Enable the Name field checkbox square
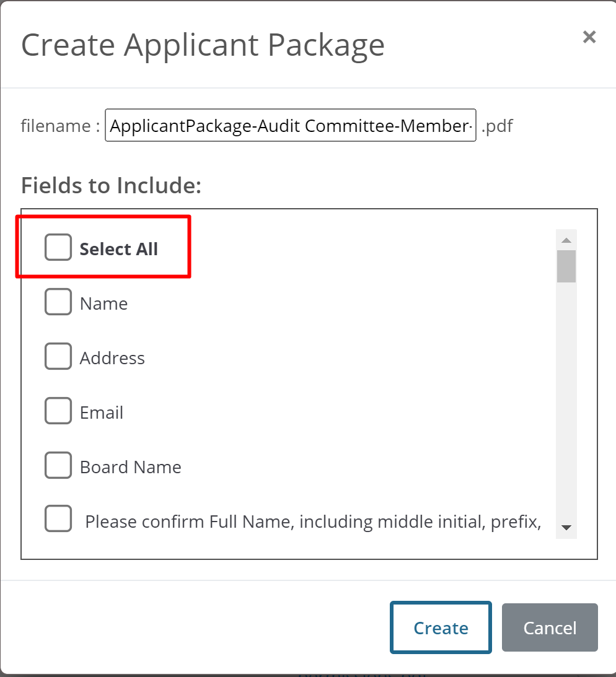This screenshot has width=616, height=677. click(58, 302)
